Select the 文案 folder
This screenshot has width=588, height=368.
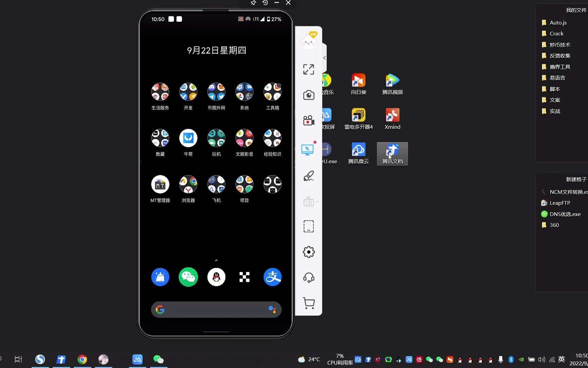coord(551,100)
